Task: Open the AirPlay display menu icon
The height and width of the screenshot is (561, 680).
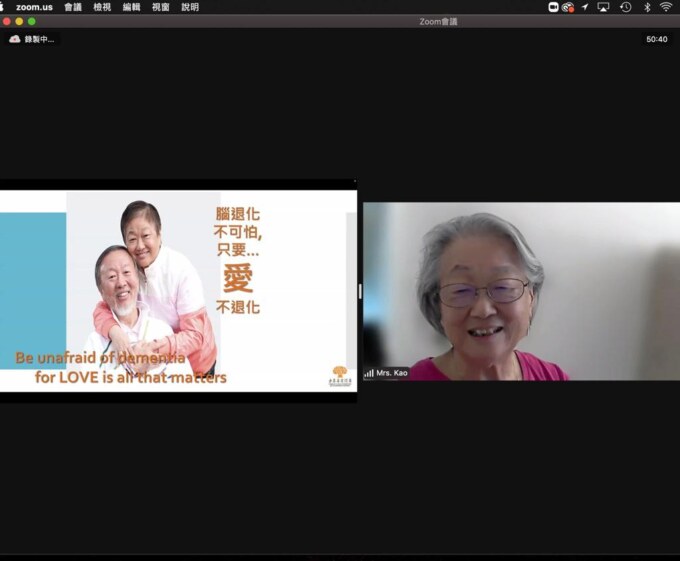Action: pos(603,7)
